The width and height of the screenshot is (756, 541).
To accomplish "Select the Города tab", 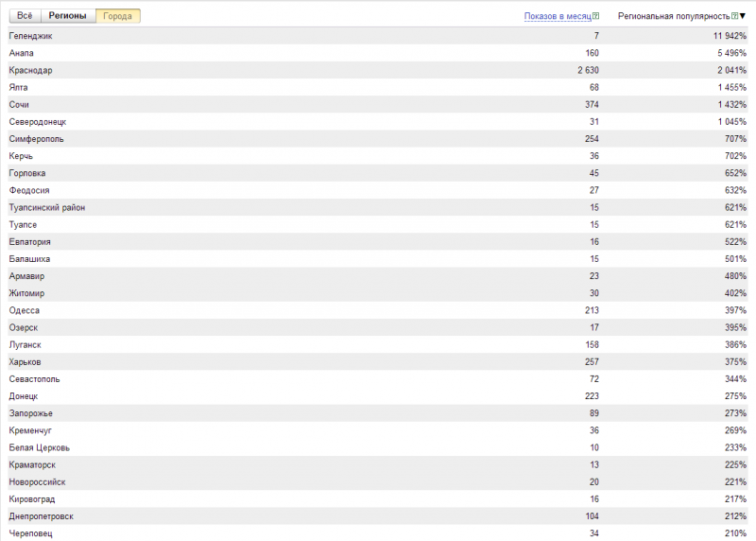I will [x=117, y=16].
